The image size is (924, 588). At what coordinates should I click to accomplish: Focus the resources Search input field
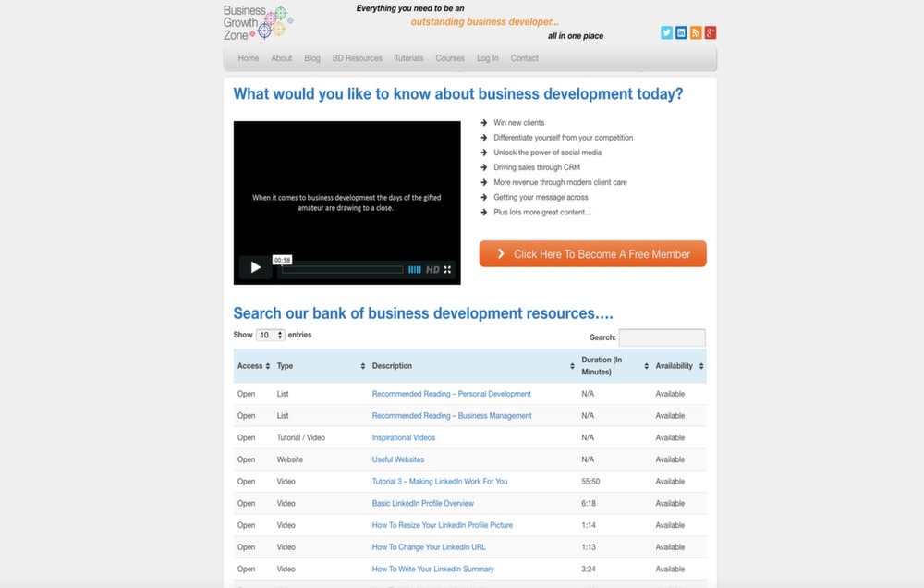pyautogui.click(x=662, y=338)
